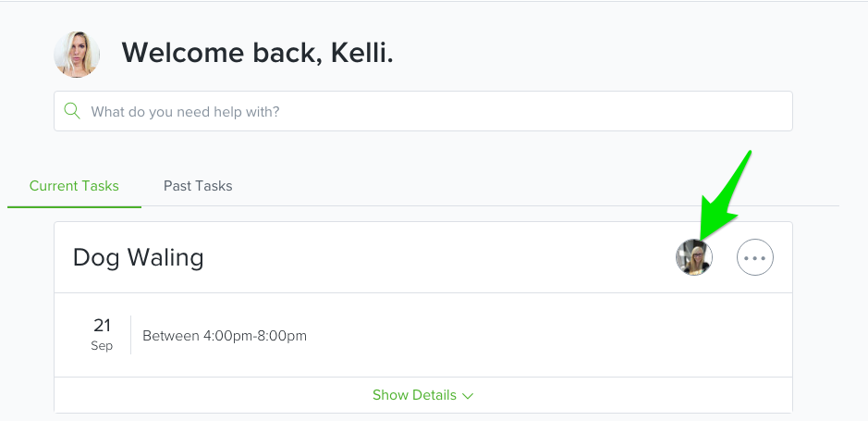Screen dimensions: 868x421
Task: Click the word 'back,' in the heading
Action: 287,53
